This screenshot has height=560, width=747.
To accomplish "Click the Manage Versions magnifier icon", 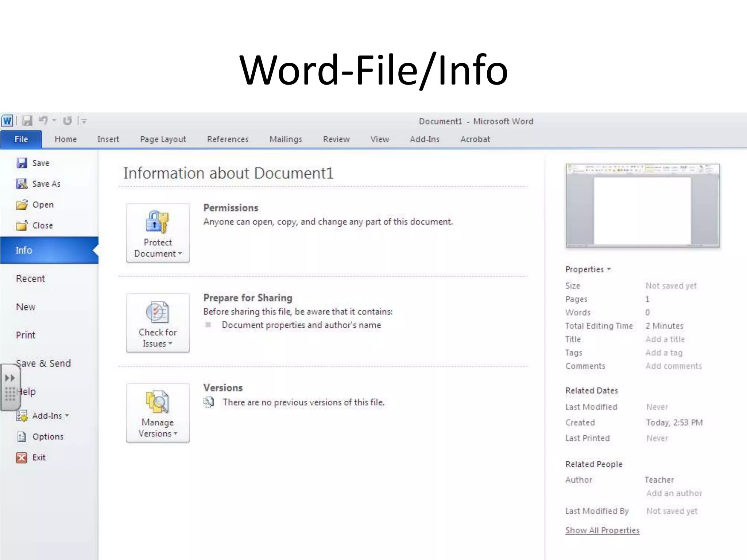I will [158, 402].
